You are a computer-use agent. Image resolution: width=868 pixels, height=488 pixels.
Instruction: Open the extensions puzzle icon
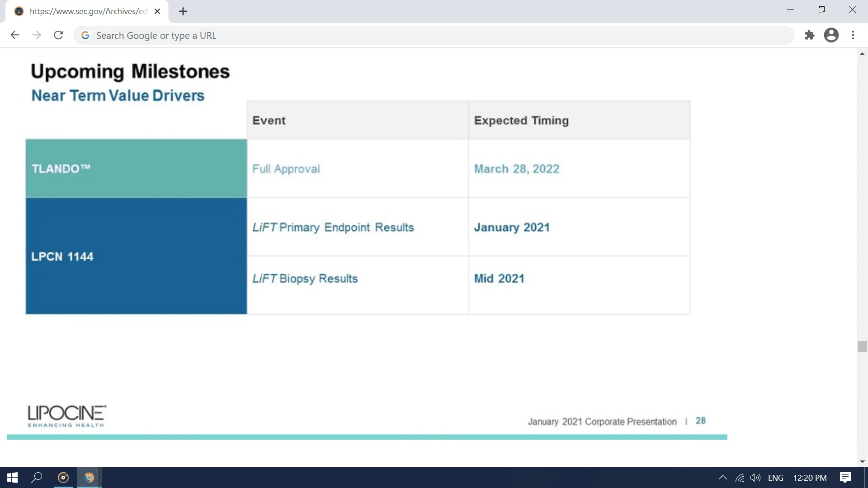[x=810, y=35]
